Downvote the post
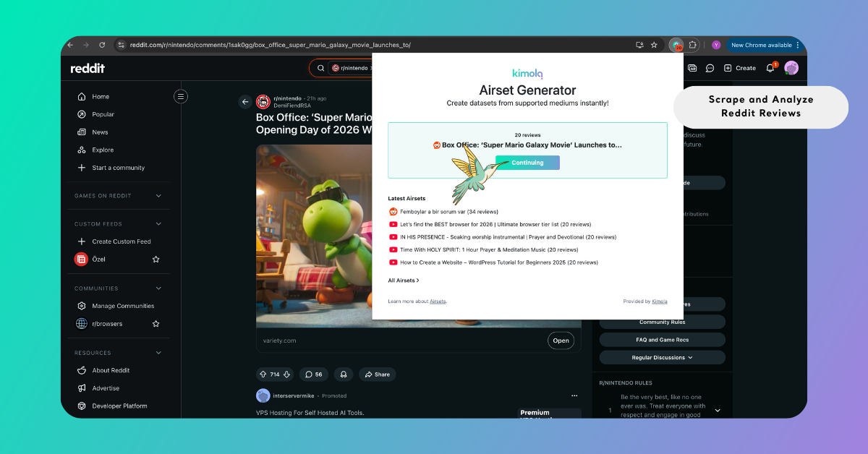 click(x=286, y=374)
